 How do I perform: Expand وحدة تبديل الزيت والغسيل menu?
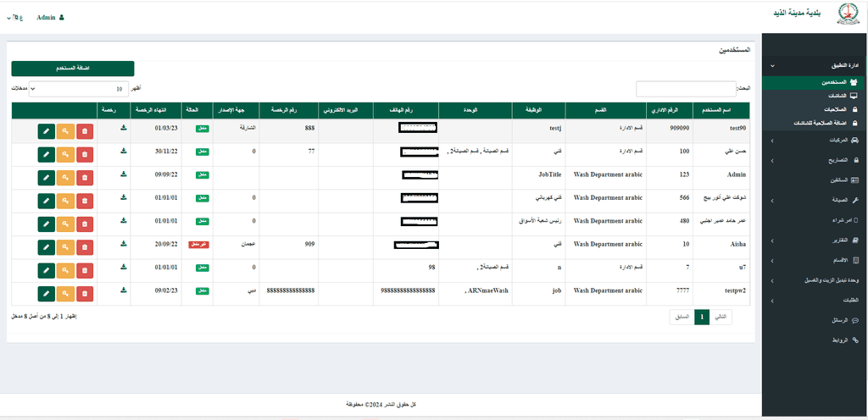[x=815, y=281]
